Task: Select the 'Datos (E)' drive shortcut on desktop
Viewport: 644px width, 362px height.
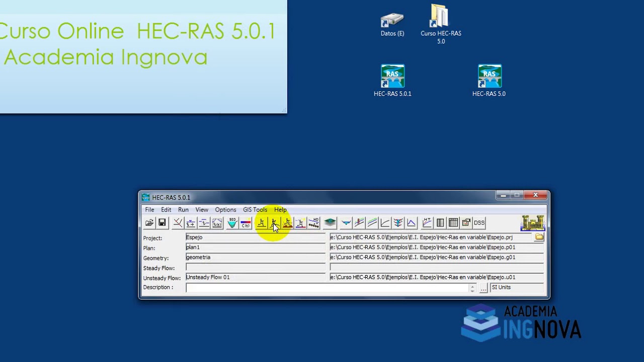Action: point(392,25)
